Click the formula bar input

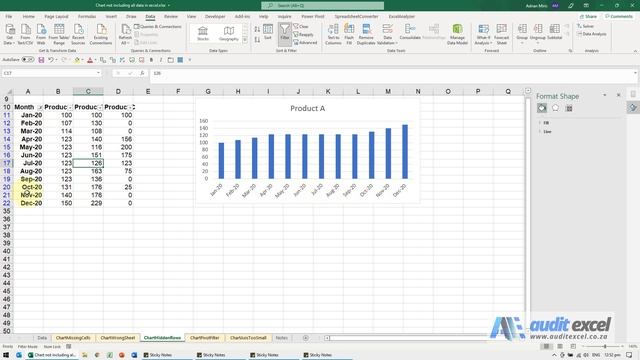pos(392,73)
